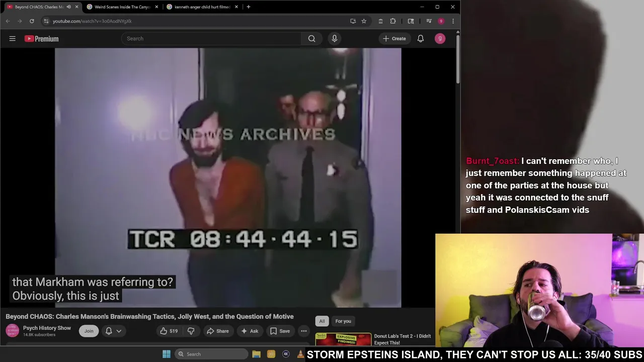Open File Explorer from the taskbar

click(x=256, y=354)
